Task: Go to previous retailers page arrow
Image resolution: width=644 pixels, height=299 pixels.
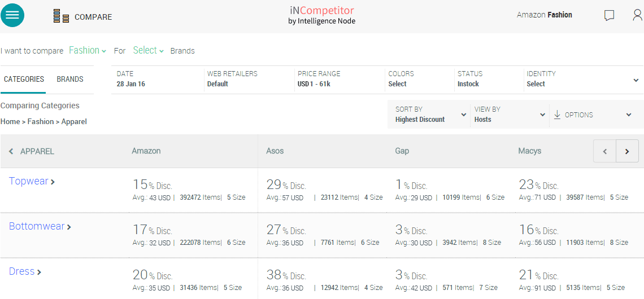Action: [605, 151]
